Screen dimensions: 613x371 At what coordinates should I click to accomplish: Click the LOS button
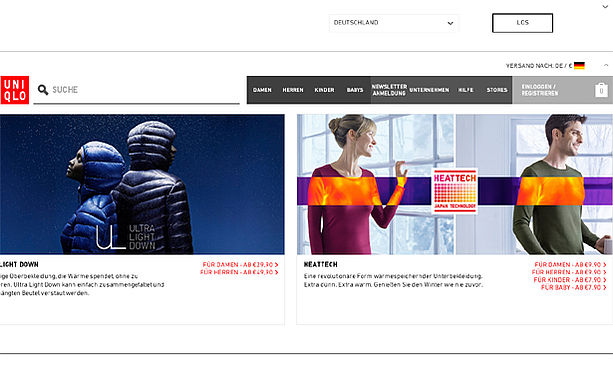point(522,23)
